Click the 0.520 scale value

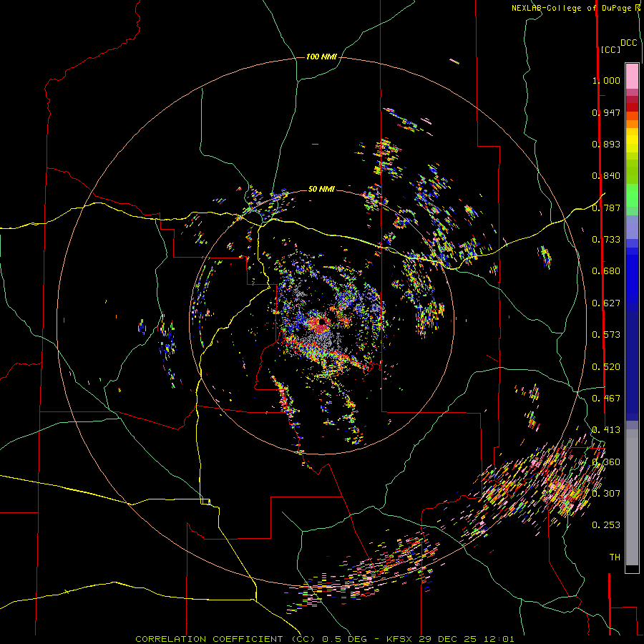(606, 367)
